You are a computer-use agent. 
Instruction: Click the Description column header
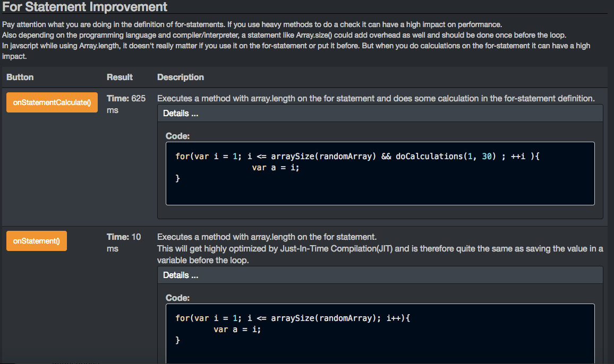click(x=181, y=77)
